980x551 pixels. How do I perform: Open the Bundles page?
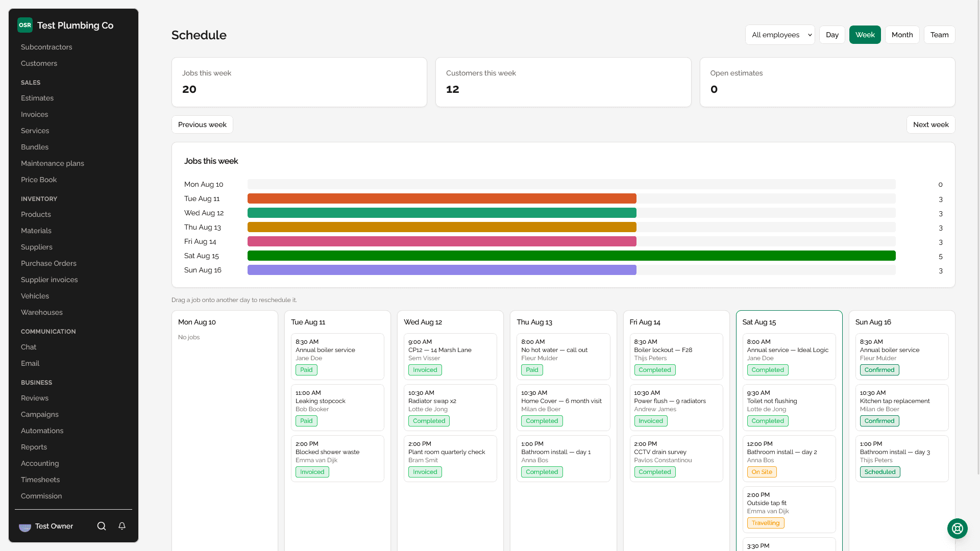point(35,147)
